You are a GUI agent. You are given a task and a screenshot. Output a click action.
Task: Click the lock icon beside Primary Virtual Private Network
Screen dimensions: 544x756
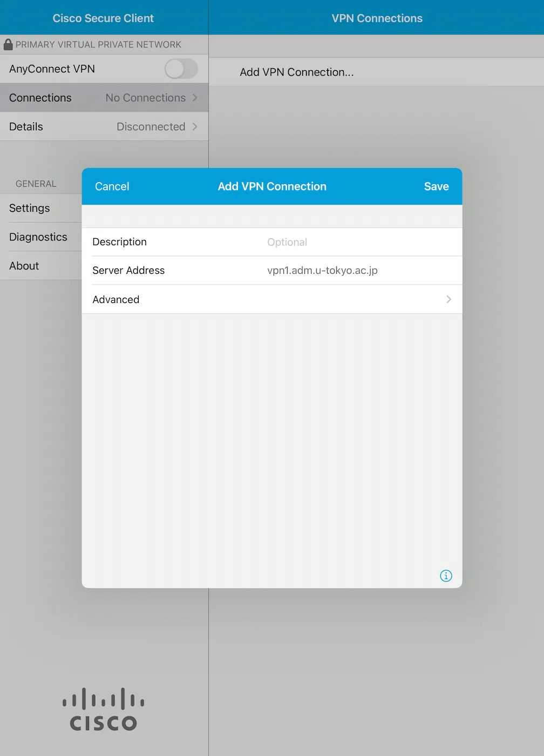pos(8,44)
